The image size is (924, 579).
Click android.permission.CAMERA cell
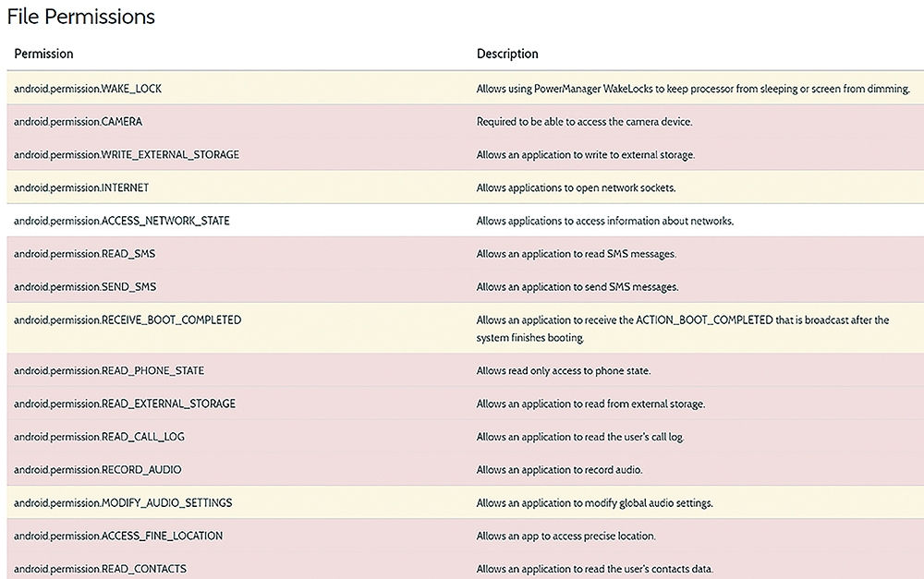[x=79, y=122]
